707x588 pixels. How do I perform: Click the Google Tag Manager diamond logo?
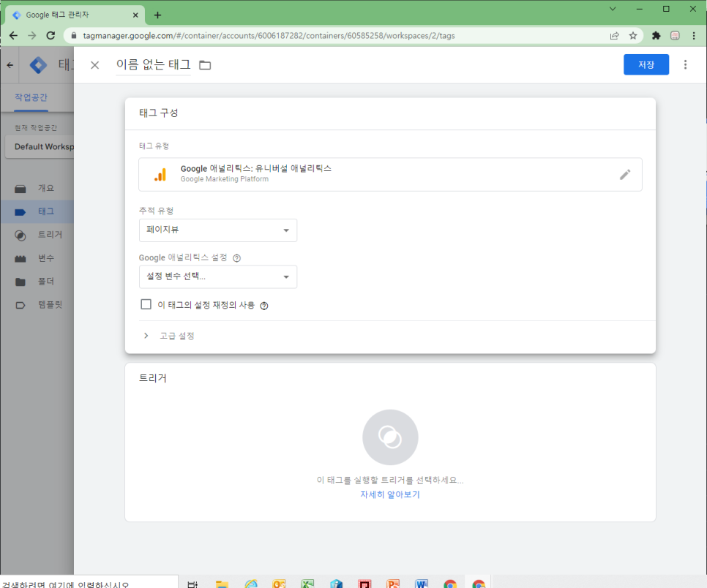tap(38, 65)
